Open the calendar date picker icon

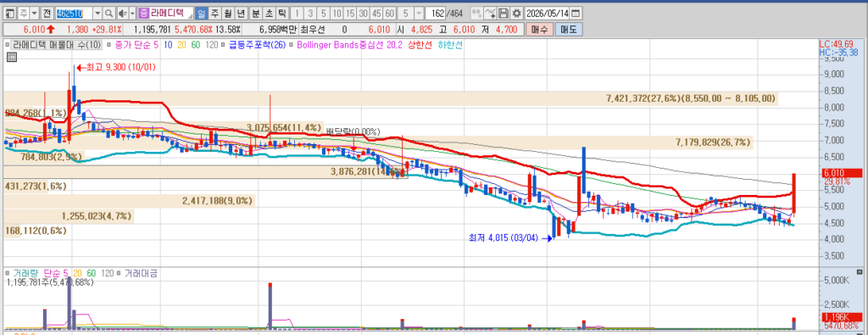click(576, 14)
